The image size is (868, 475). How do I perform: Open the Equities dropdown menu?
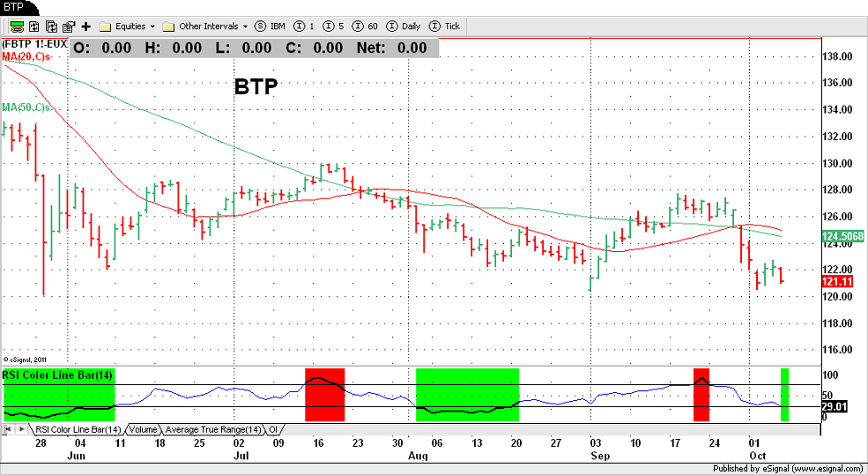(x=152, y=26)
